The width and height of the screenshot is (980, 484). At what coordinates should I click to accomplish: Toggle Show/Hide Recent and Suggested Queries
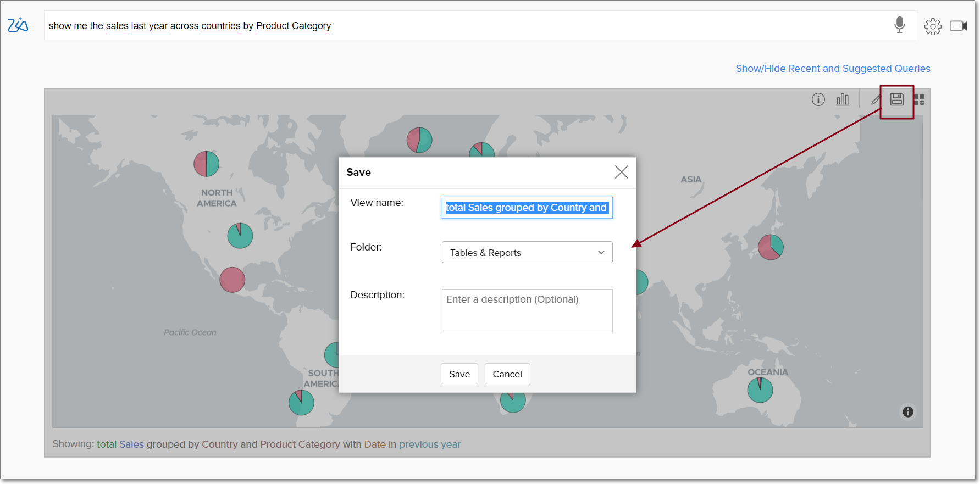click(833, 69)
